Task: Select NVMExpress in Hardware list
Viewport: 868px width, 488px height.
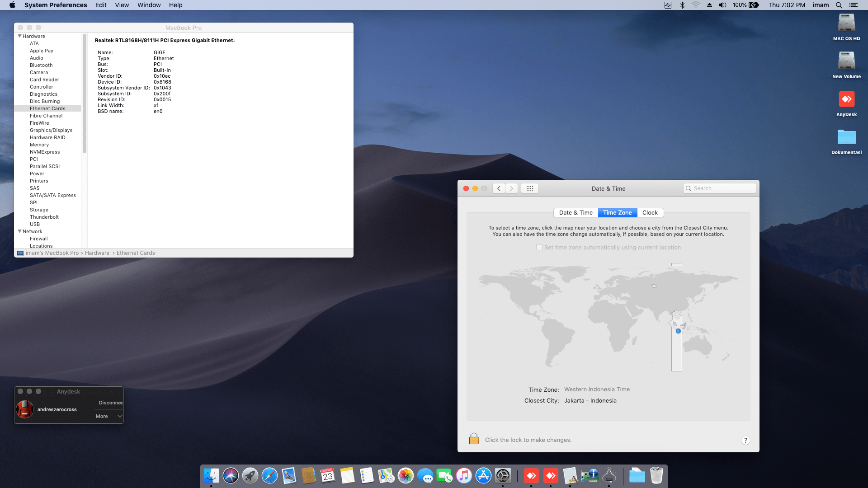Action: pyautogui.click(x=45, y=152)
